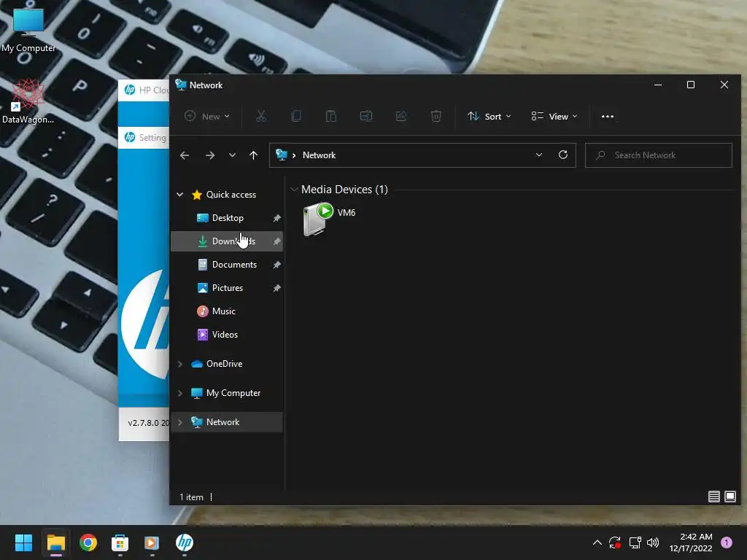Select the VM6 media device
747x560 pixels.
(329, 219)
